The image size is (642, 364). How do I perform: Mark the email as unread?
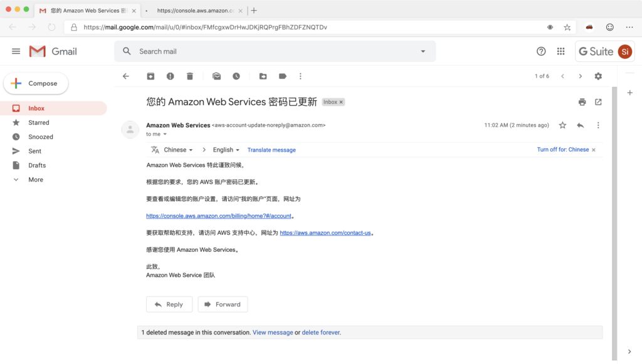click(216, 76)
